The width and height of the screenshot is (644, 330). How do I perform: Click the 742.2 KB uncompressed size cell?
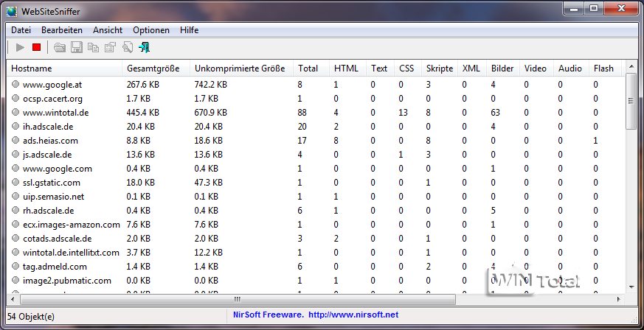coord(211,85)
